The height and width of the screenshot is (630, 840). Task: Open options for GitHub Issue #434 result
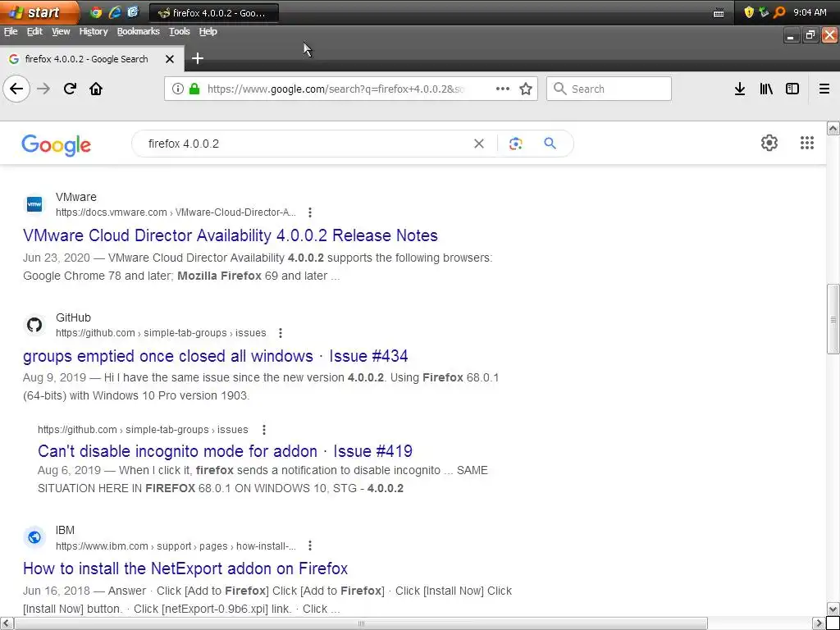281,333
